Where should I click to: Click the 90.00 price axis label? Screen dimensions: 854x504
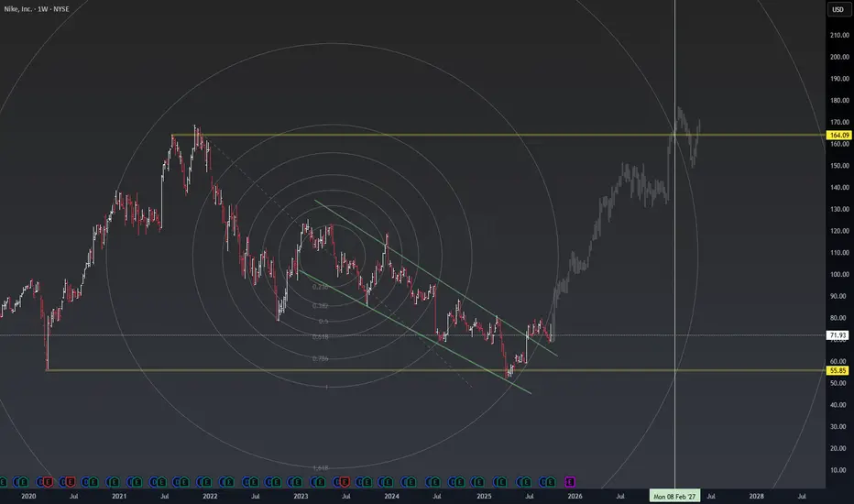point(839,296)
